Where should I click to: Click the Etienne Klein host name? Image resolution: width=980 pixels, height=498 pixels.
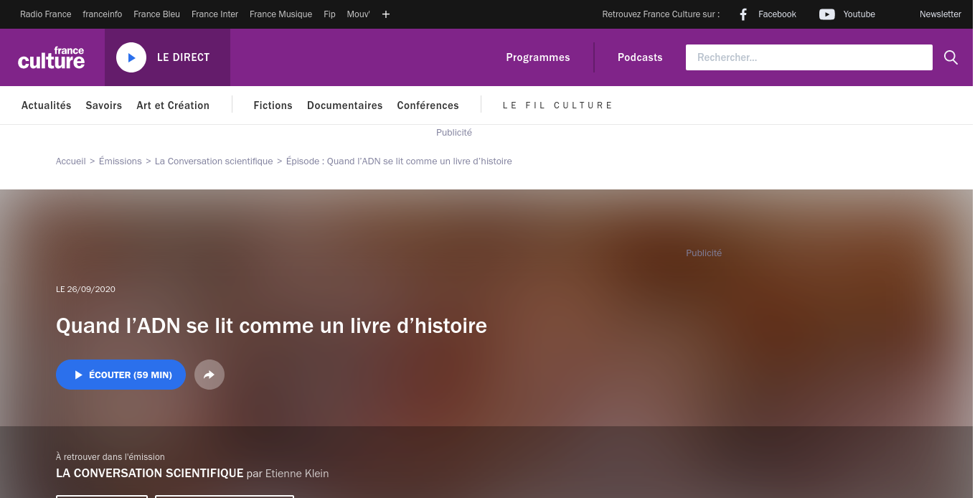coord(297,474)
